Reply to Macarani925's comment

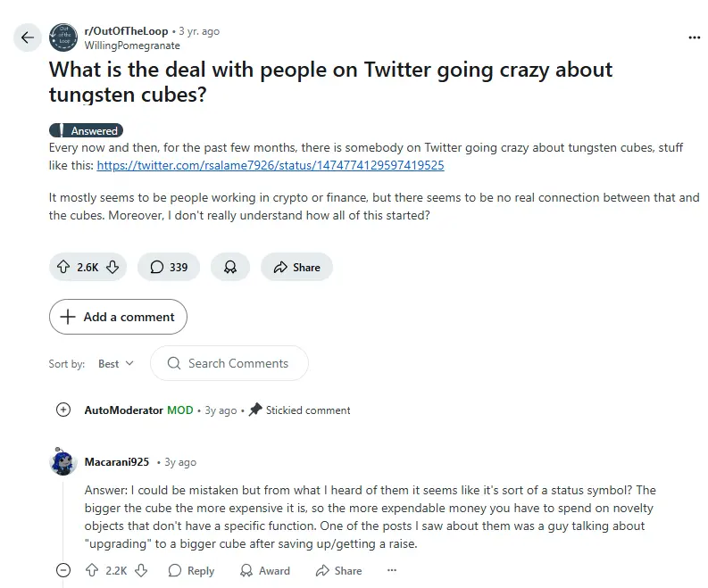[191, 570]
